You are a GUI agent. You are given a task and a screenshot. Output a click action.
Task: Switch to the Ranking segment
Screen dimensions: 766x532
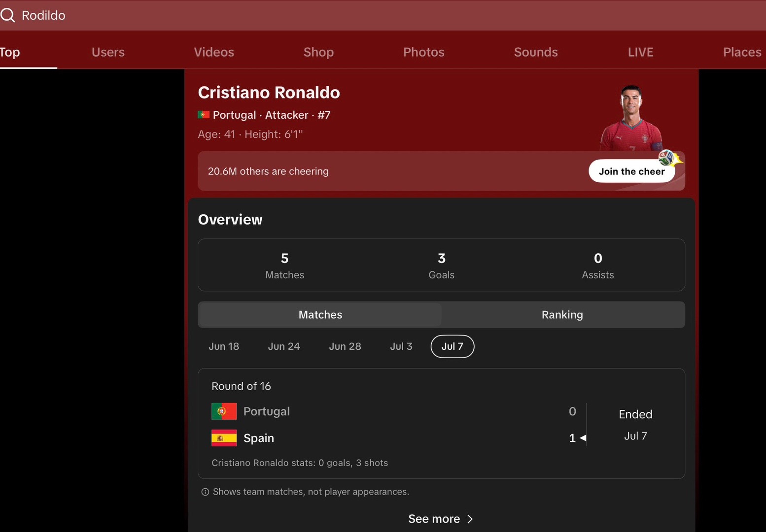pos(562,315)
